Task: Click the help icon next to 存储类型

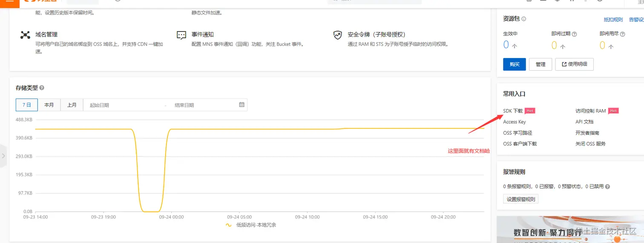Action: pyautogui.click(x=42, y=88)
